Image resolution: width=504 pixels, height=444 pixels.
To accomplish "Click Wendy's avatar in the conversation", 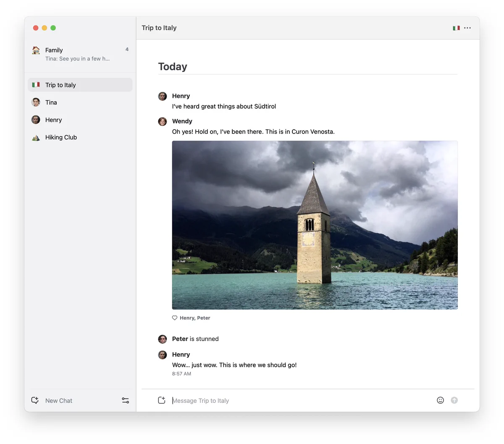I will click(x=163, y=121).
